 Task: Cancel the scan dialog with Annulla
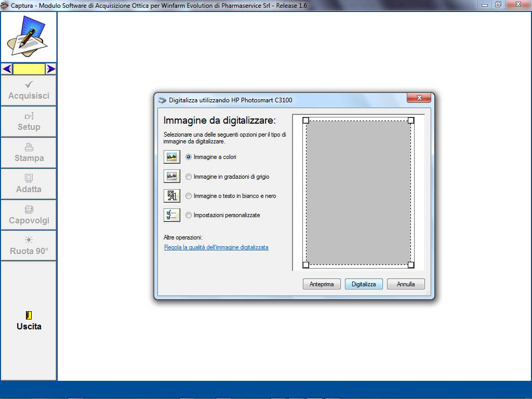point(406,284)
